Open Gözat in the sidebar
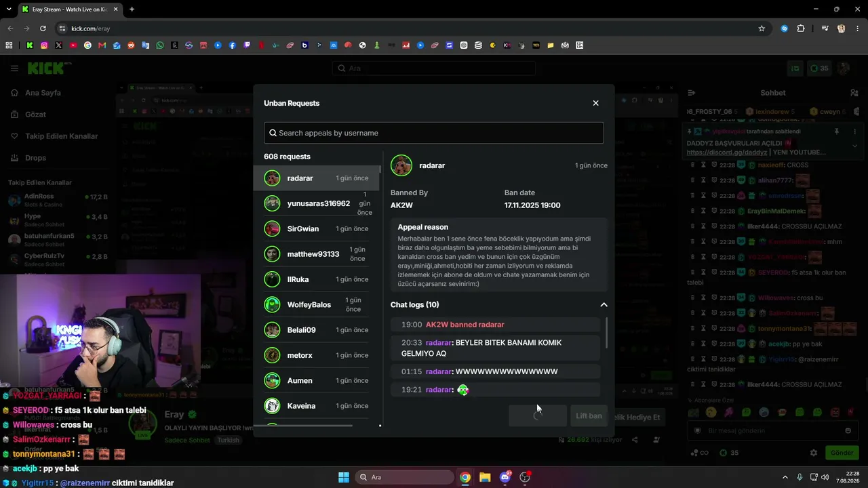The height and width of the screenshot is (488, 868). click(x=35, y=115)
